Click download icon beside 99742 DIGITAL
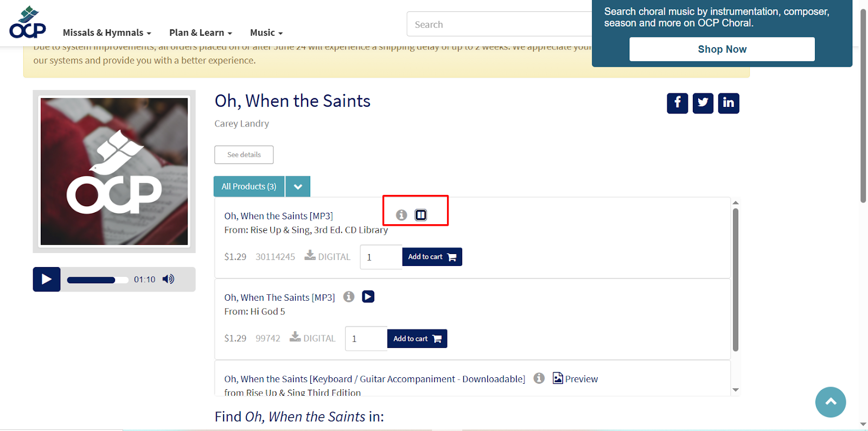Screen dimensions: 868x431 pyautogui.click(x=295, y=337)
